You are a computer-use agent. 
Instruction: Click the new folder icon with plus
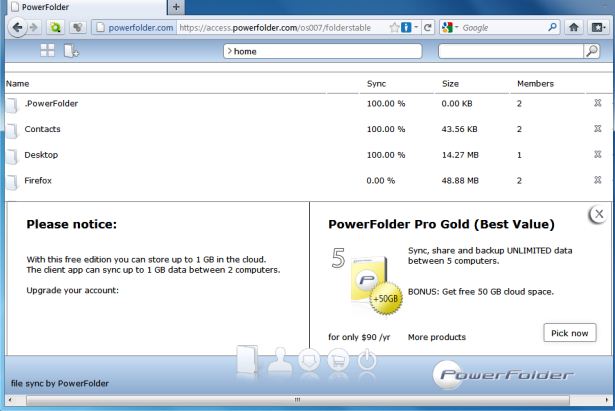[x=71, y=51]
